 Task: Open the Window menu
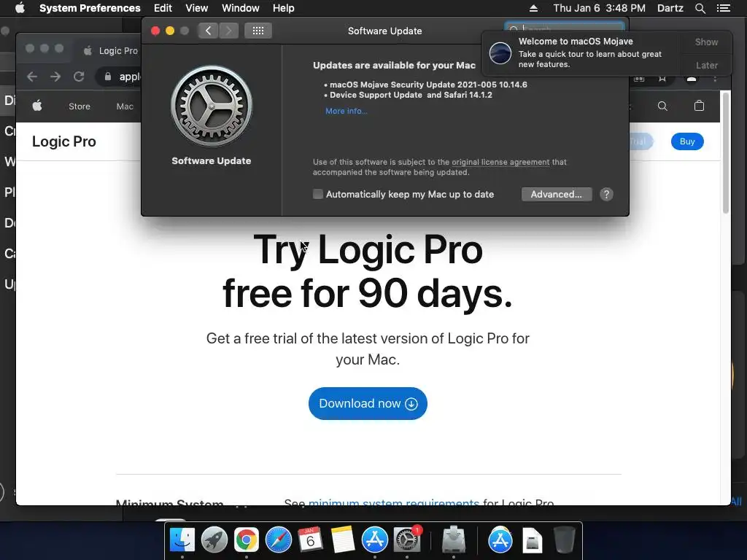(241, 8)
